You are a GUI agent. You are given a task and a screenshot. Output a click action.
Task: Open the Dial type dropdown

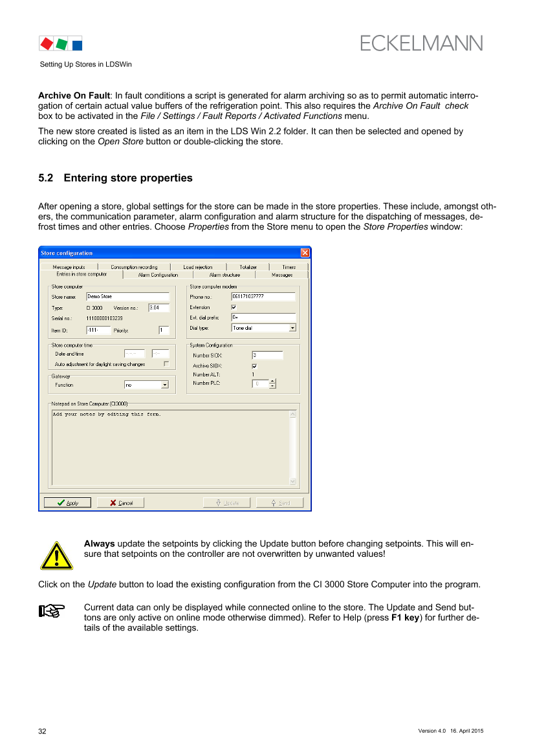point(292,329)
